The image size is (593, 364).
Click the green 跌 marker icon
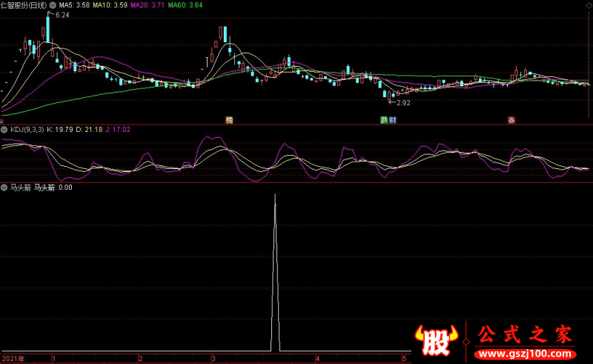384,119
